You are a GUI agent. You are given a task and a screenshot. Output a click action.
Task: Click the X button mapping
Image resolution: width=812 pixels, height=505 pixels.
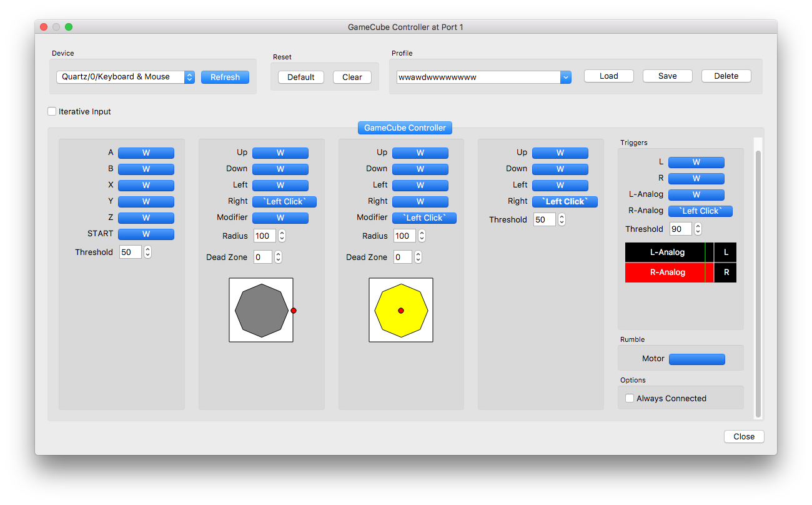point(146,185)
